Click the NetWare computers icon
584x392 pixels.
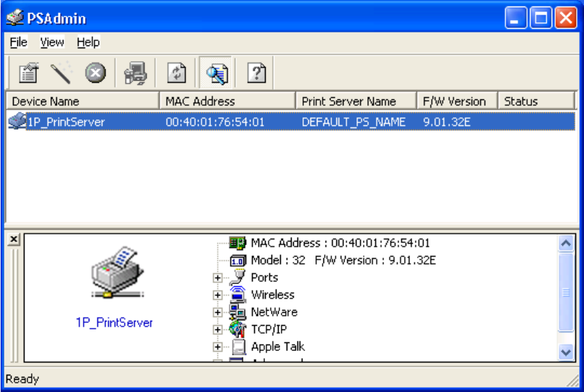point(237,311)
